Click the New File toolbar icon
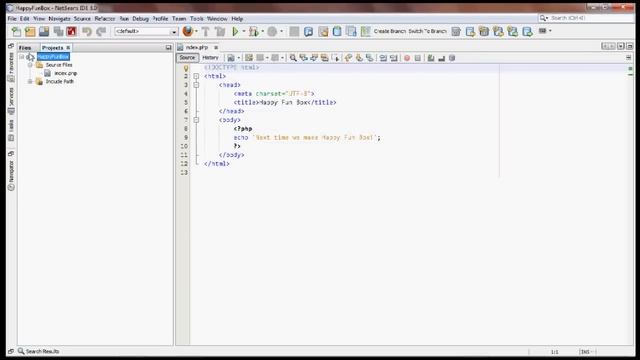 (x=16, y=31)
